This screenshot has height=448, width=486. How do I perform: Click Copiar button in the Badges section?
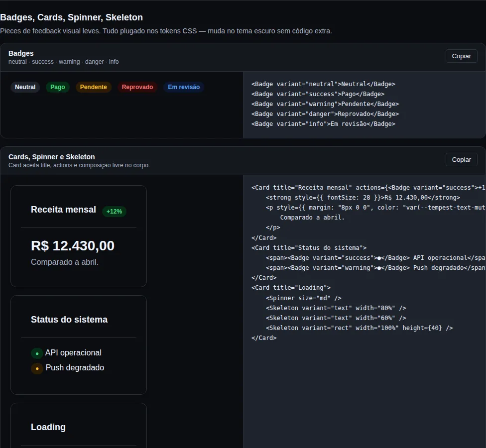tap(461, 56)
